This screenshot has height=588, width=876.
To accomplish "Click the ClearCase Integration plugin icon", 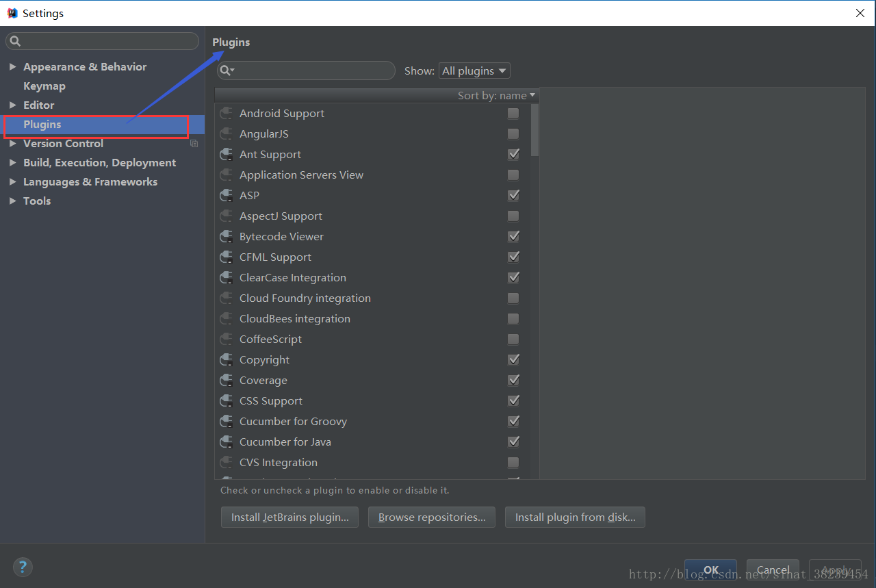I will 226,278.
